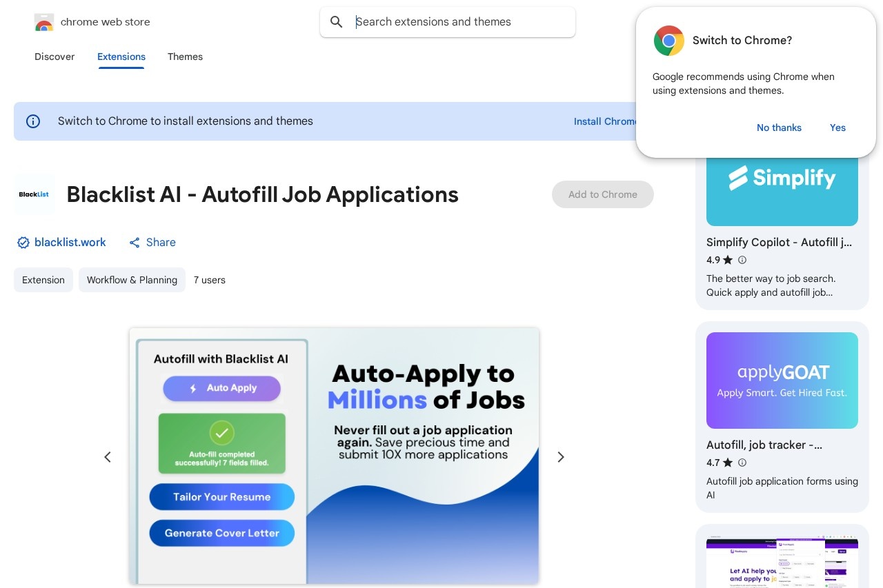Switch to the Themes tab
Viewport: 883px width, 588px height.
[185, 57]
